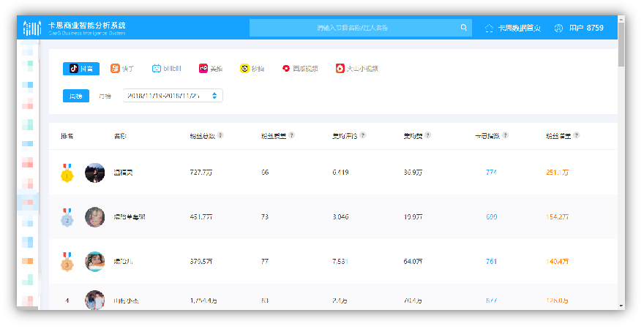Viewport: 644px width, 329px height.
Task: Click the CaaS system logo in header
Action: (32, 28)
